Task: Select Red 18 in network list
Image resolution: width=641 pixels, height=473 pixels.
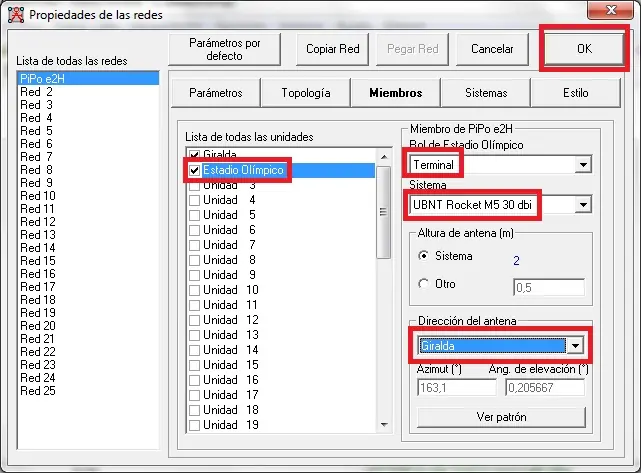Action: click(88, 300)
